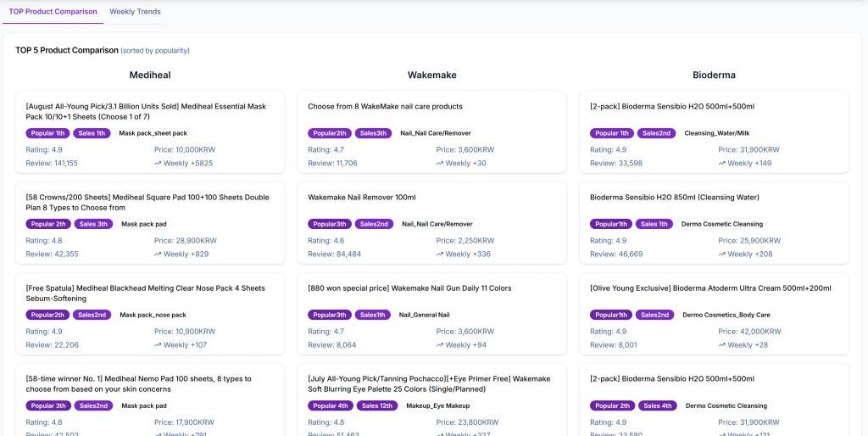Click trend arrow icon beside Weekly +5825
This screenshot has width=868, height=436.
158,164
